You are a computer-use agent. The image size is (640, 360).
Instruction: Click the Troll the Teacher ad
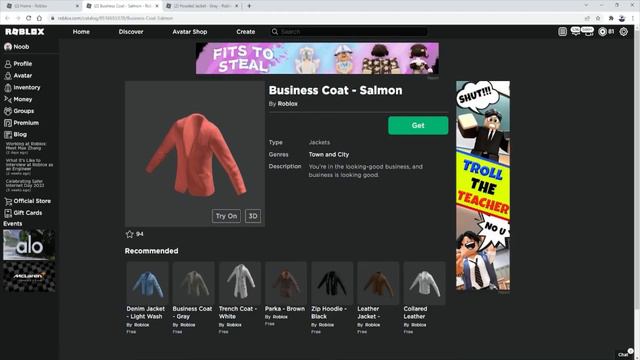[x=483, y=186]
